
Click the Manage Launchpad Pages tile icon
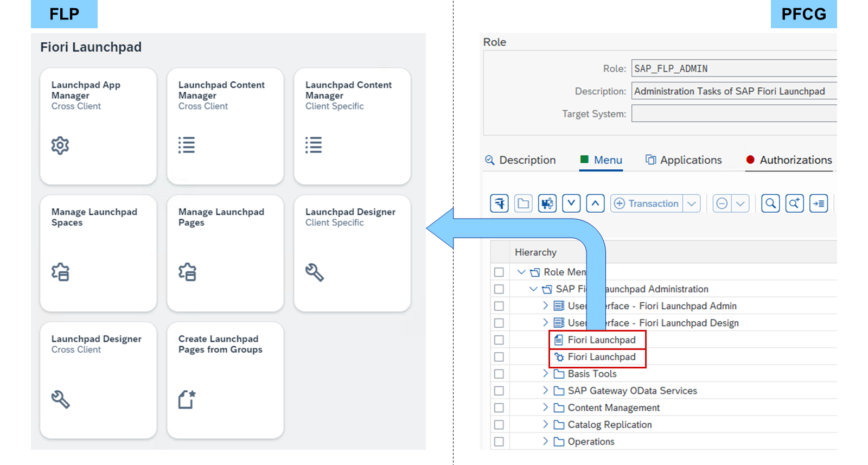187,272
